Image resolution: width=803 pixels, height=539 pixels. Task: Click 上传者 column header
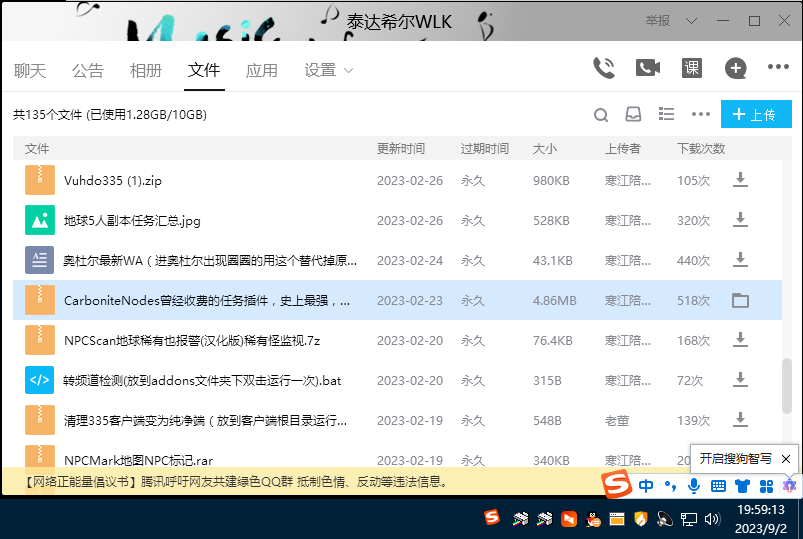tap(623, 149)
